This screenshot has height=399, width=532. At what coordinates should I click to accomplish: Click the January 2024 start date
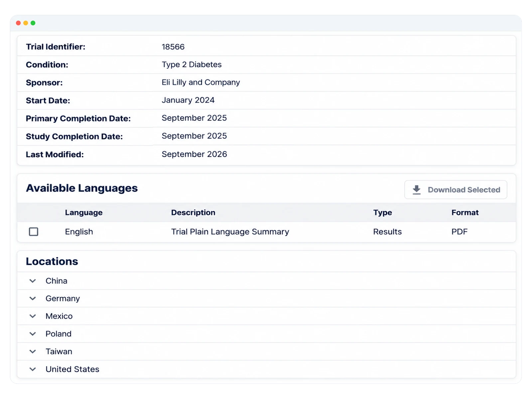tap(188, 100)
